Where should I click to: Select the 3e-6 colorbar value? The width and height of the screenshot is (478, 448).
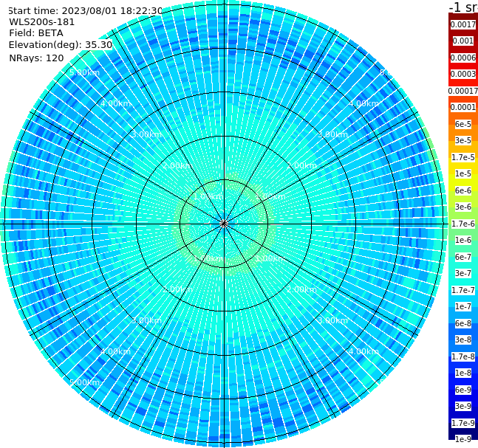pos(463,207)
